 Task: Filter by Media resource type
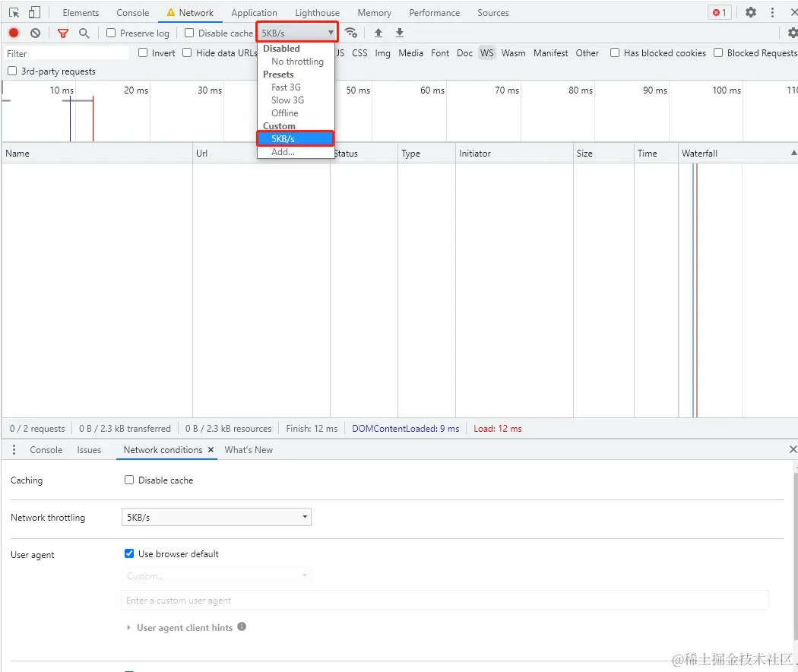point(410,52)
